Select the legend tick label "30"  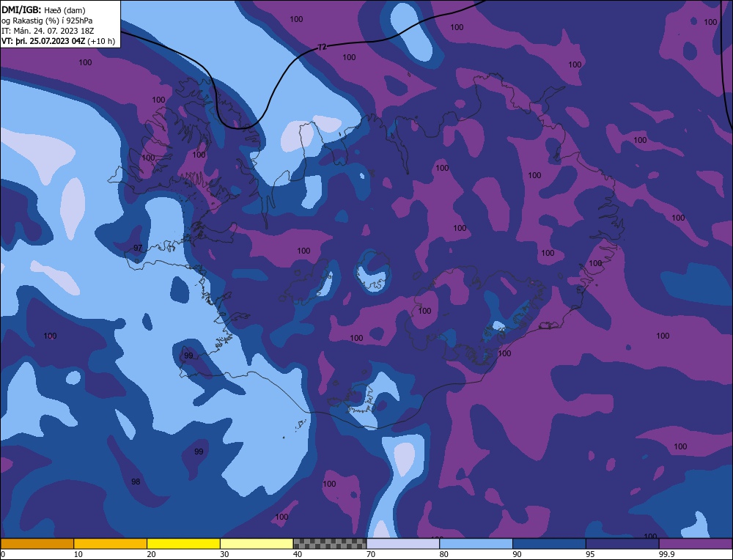224,554
